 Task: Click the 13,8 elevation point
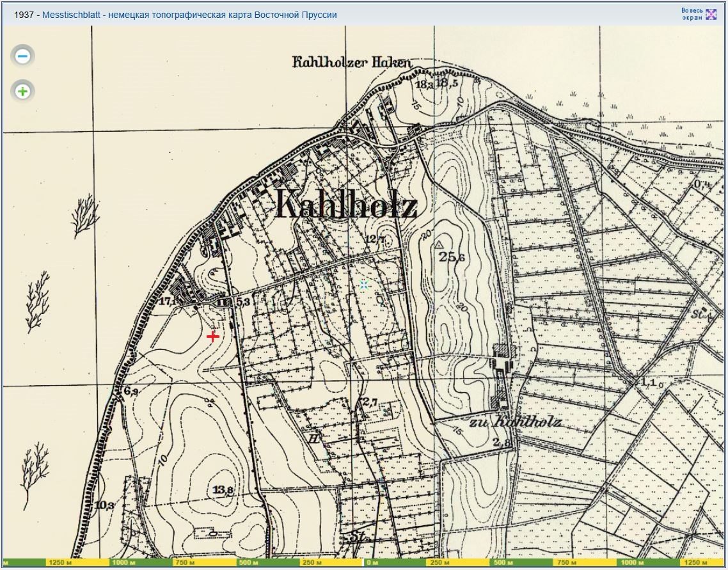pos(222,490)
